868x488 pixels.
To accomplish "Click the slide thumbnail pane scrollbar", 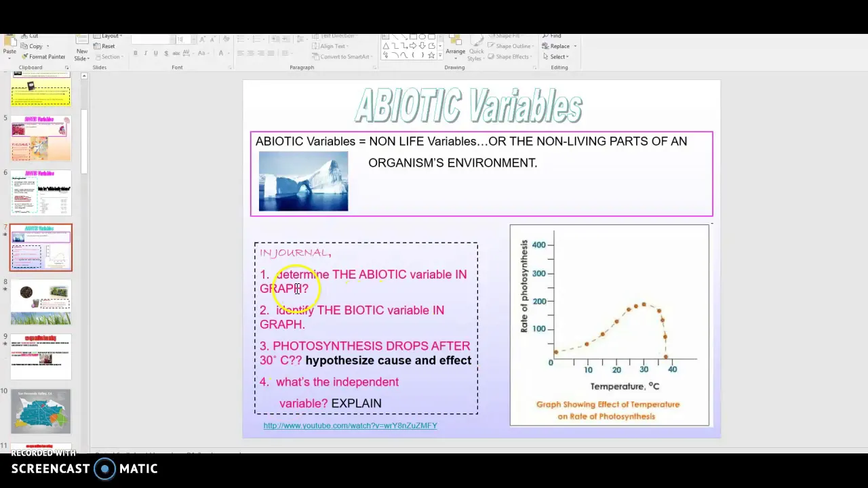I will click(x=84, y=142).
